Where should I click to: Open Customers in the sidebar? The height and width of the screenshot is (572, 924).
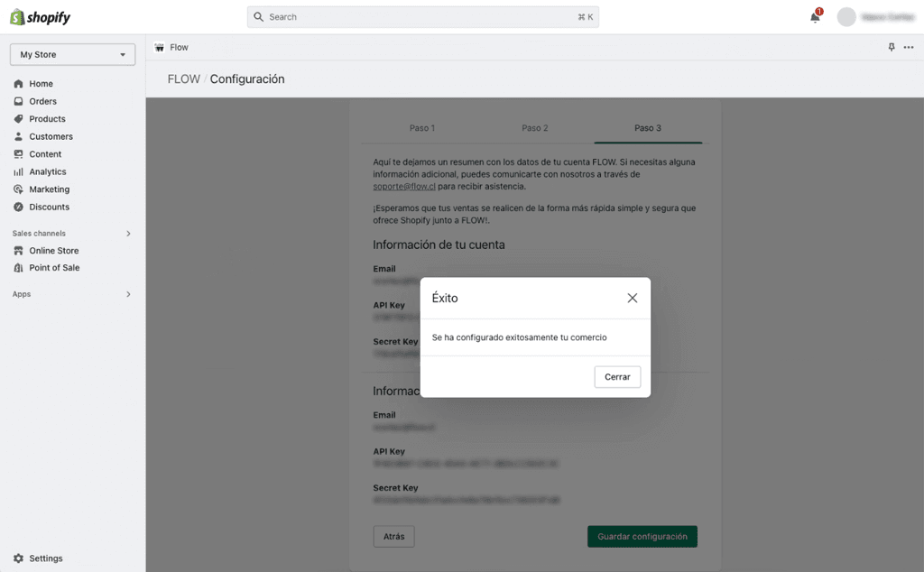[x=51, y=136]
